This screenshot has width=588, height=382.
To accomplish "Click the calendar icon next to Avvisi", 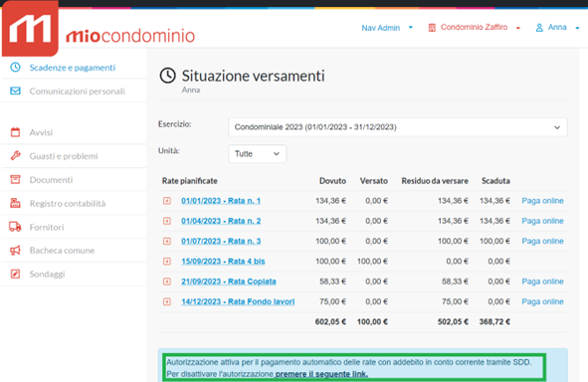I will 15,132.
